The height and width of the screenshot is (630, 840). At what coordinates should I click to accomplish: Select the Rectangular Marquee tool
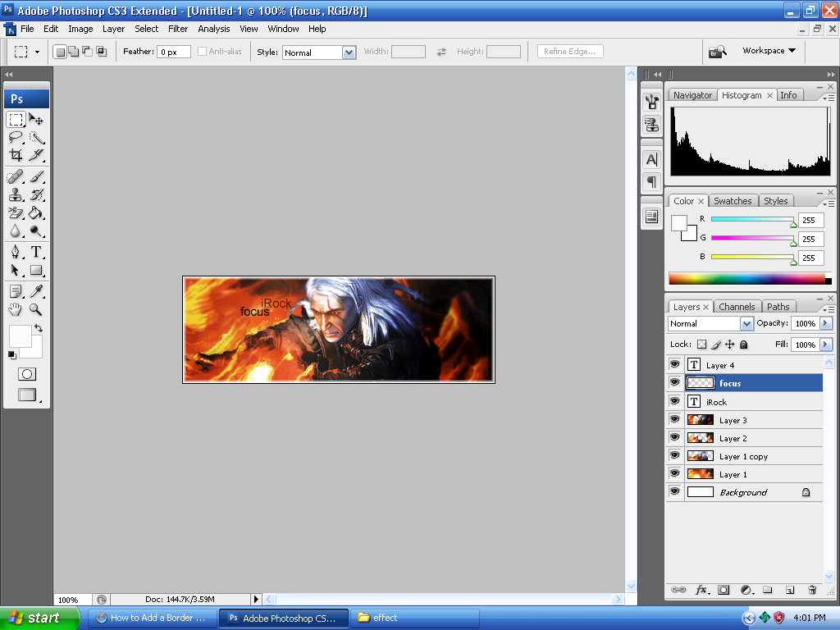tap(16, 120)
